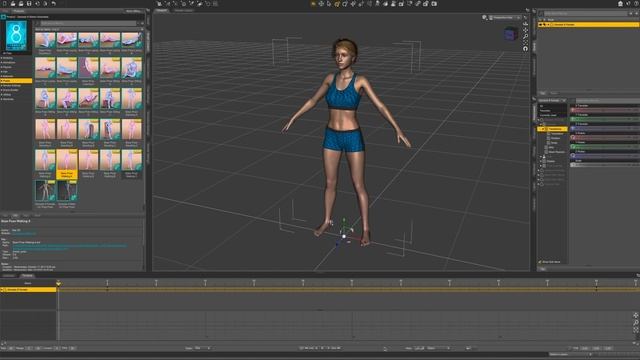This screenshot has height=360, width=640.
Task: Click the Home icon at top right
Action: [x=620, y=4]
